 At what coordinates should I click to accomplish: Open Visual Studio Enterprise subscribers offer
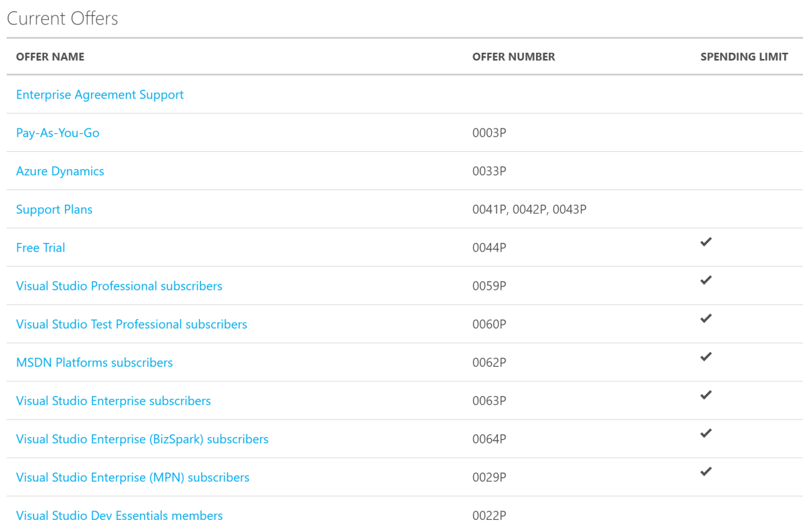(113, 400)
